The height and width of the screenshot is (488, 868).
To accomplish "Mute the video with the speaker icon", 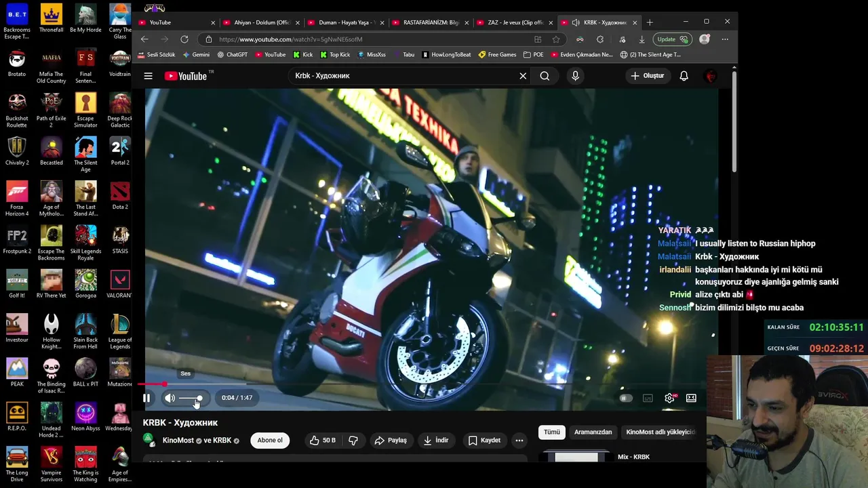I will click(x=170, y=398).
